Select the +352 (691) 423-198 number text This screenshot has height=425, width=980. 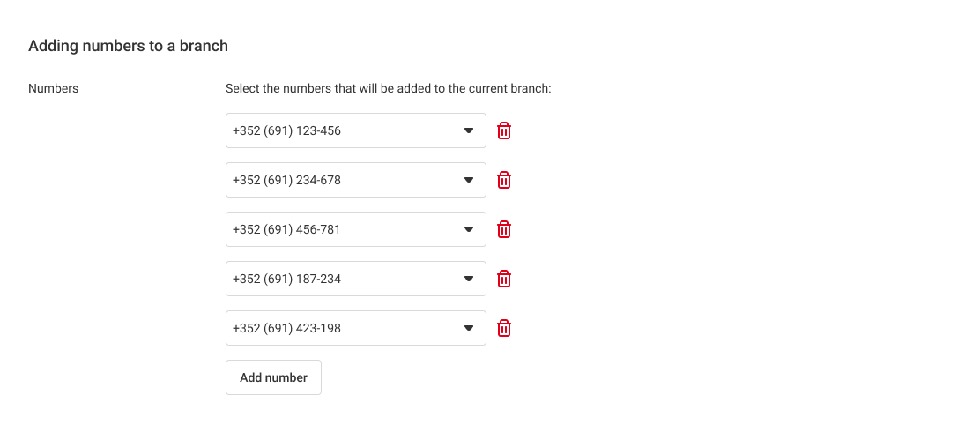(287, 328)
